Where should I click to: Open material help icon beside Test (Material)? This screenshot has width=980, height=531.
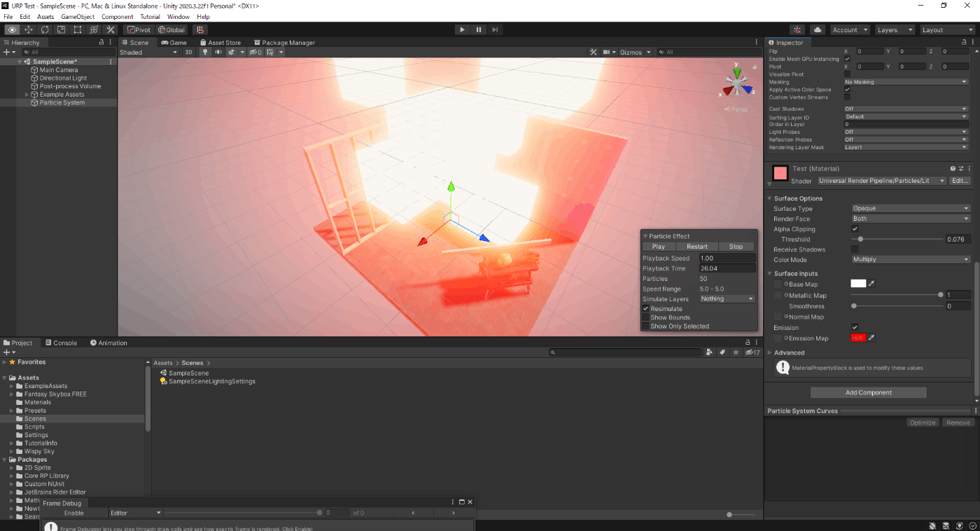pyautogui.click(x=953, y=169)
